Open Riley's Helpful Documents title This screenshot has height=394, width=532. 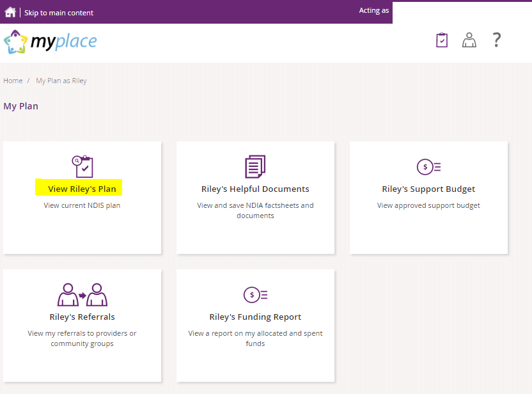coord(255,189)
